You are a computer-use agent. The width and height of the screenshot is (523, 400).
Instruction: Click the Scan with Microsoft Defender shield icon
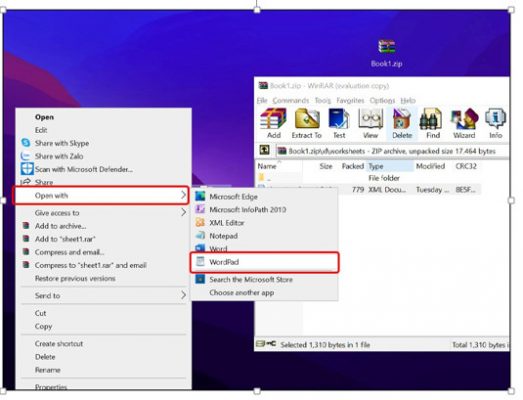(x=27, y=169)
